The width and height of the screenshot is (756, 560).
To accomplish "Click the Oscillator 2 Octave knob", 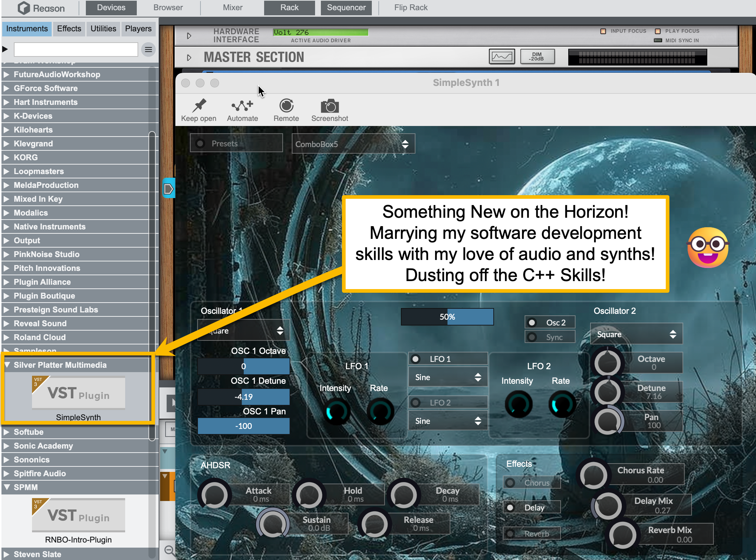I will pyautogui.click(x=607, y=363).
